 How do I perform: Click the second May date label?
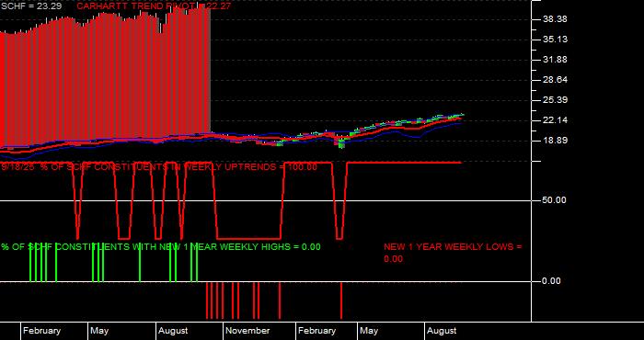tap(369, 331)
